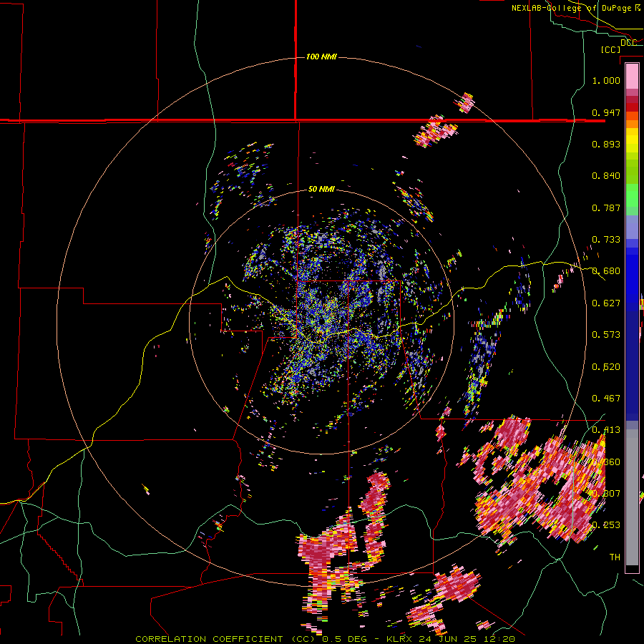
Task: Pick the light pink color bar segment beside 1.000
Action: (x=632, y=77)
